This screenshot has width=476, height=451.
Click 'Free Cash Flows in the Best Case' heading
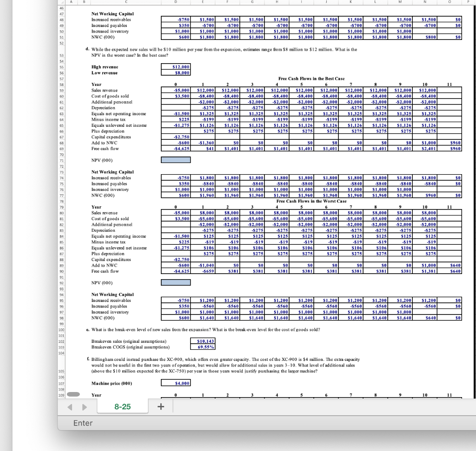click(x=311, y=78)
